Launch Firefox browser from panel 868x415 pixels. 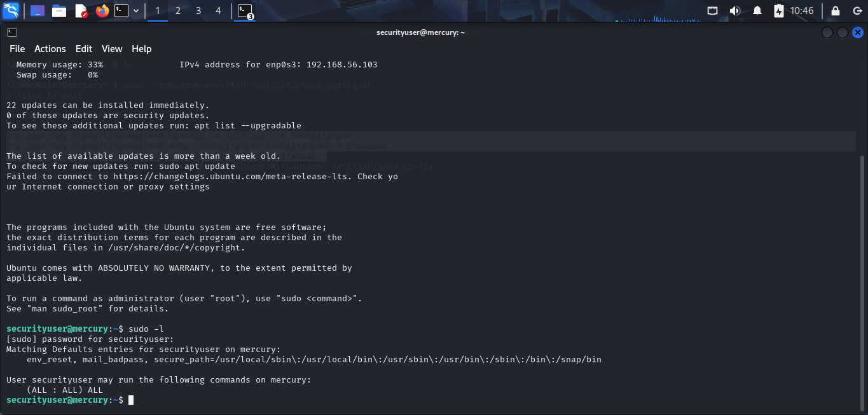[x=102, y=11]
